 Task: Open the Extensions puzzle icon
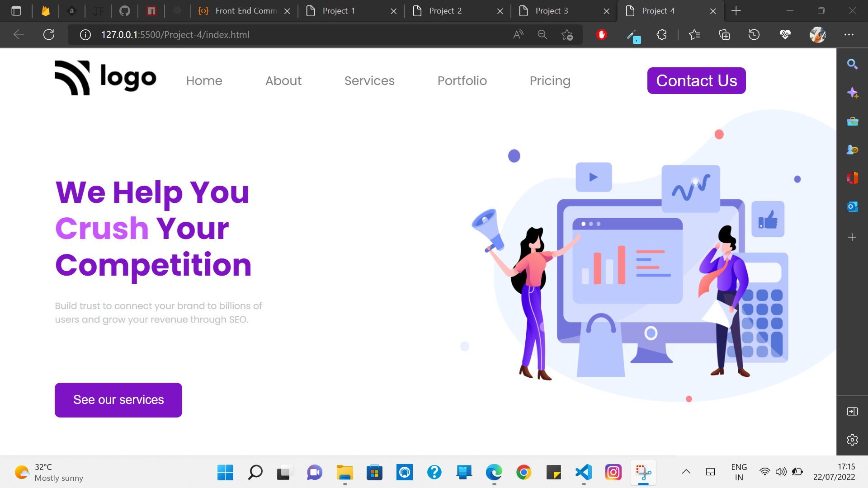click(661, 34)
